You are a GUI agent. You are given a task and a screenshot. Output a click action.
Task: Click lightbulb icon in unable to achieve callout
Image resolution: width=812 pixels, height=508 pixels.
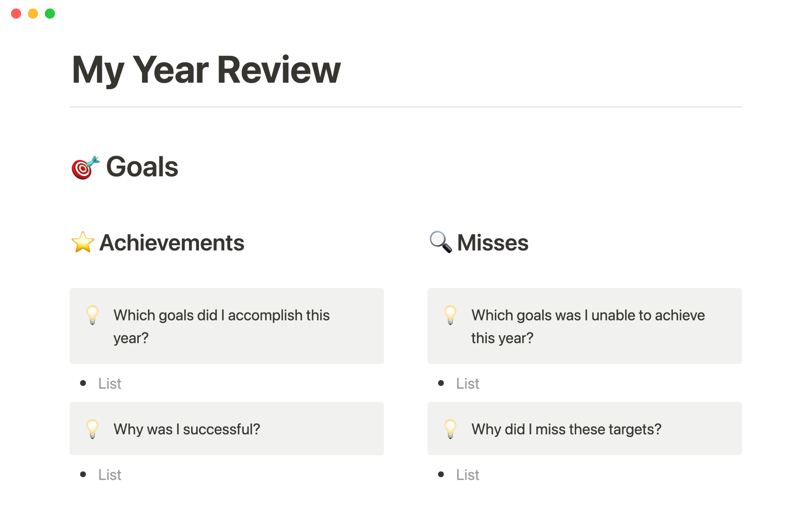point(450,315)
